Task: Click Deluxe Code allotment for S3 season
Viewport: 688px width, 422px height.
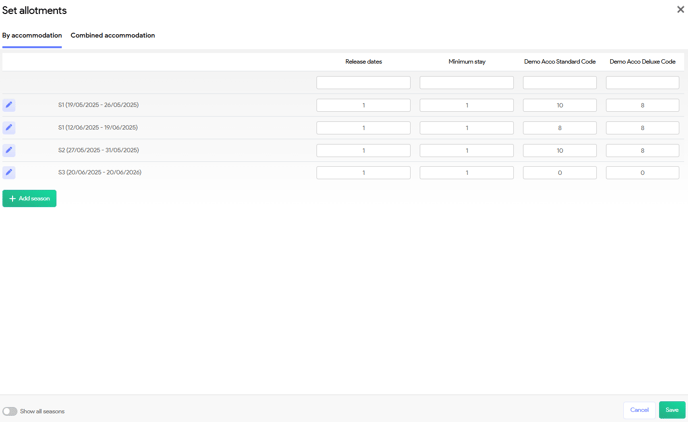Action: [642, 173]
